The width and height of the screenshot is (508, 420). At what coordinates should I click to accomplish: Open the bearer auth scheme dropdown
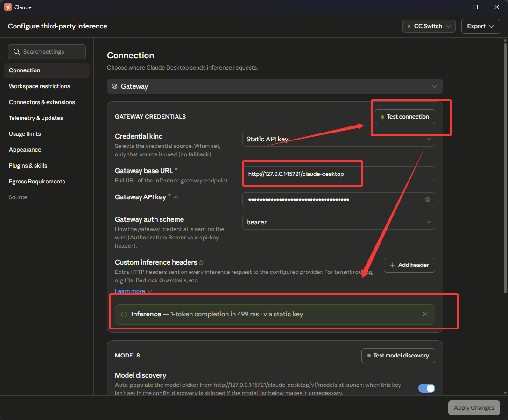339,222
